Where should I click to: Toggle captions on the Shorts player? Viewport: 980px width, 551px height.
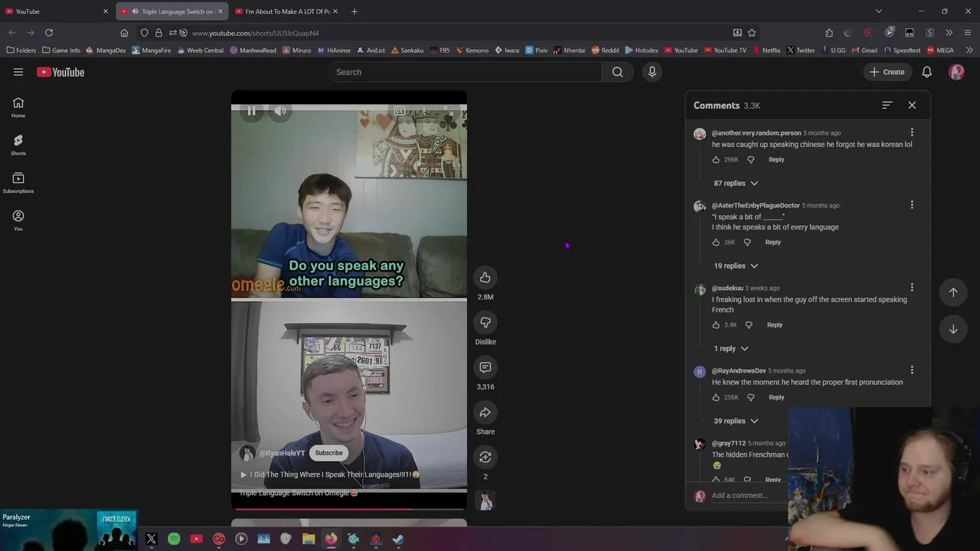pyautogui.click(x=400, y=112)
